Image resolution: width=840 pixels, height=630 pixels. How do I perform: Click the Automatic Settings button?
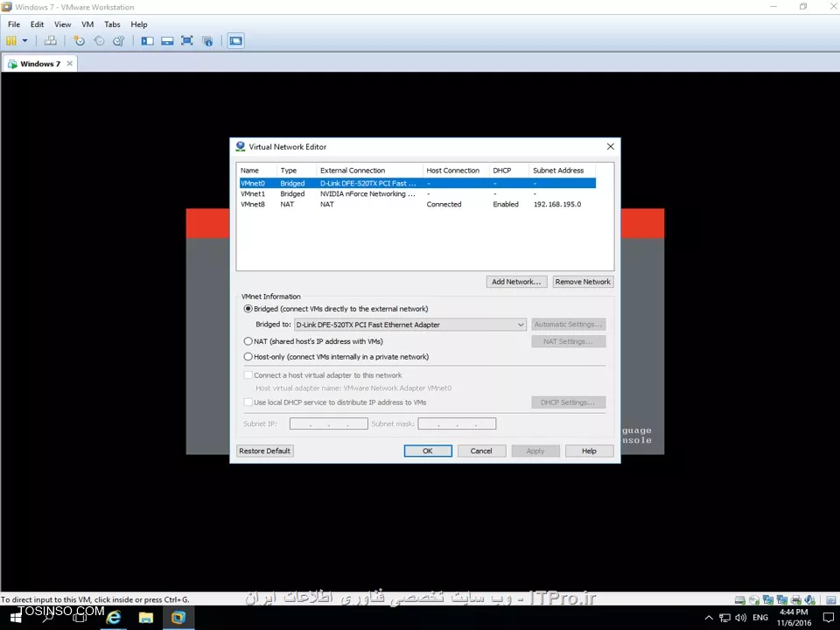[x=569, y=324]
